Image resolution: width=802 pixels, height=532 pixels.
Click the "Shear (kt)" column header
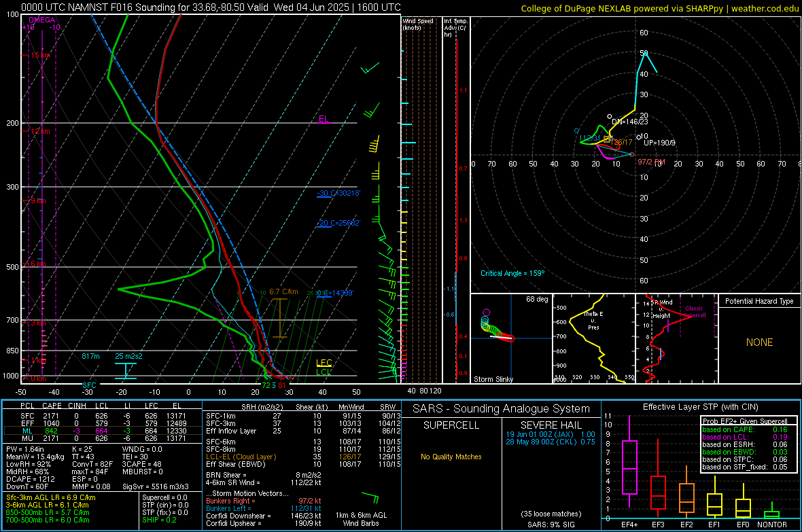(311, 407)
